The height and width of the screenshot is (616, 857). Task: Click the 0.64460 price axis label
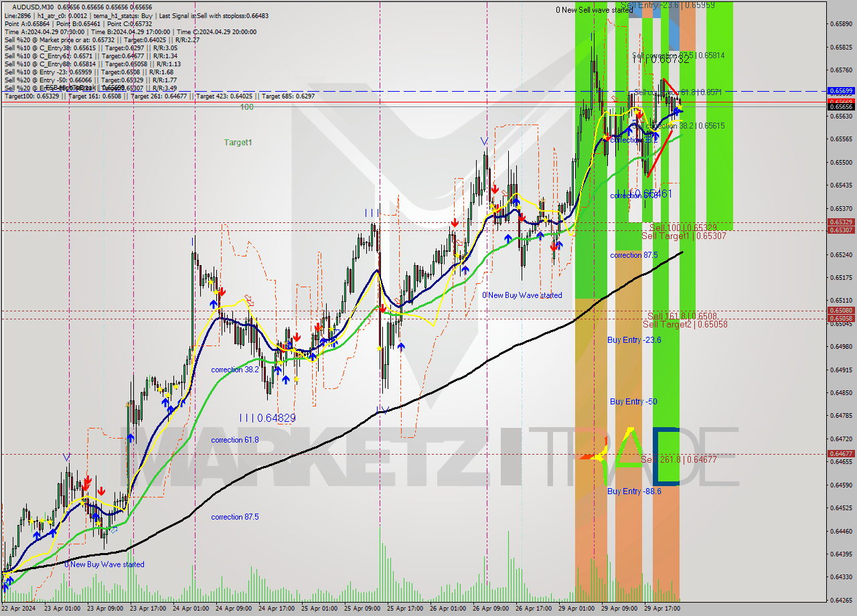[x=841, y=532]
